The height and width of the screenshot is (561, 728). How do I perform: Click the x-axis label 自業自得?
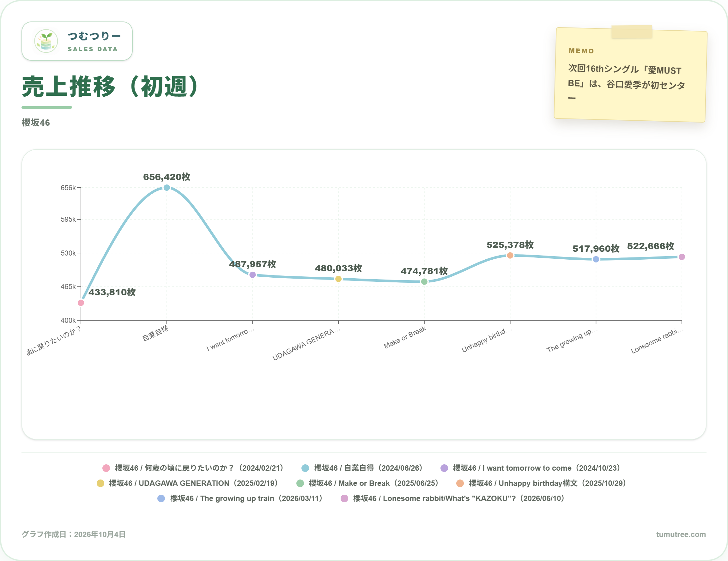tap(155, 334)
